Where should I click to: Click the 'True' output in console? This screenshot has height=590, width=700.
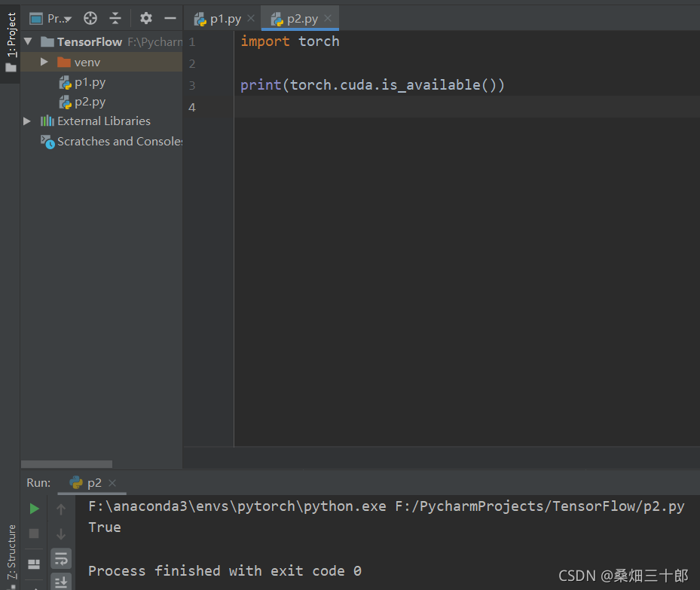click(x=105, y=527)
